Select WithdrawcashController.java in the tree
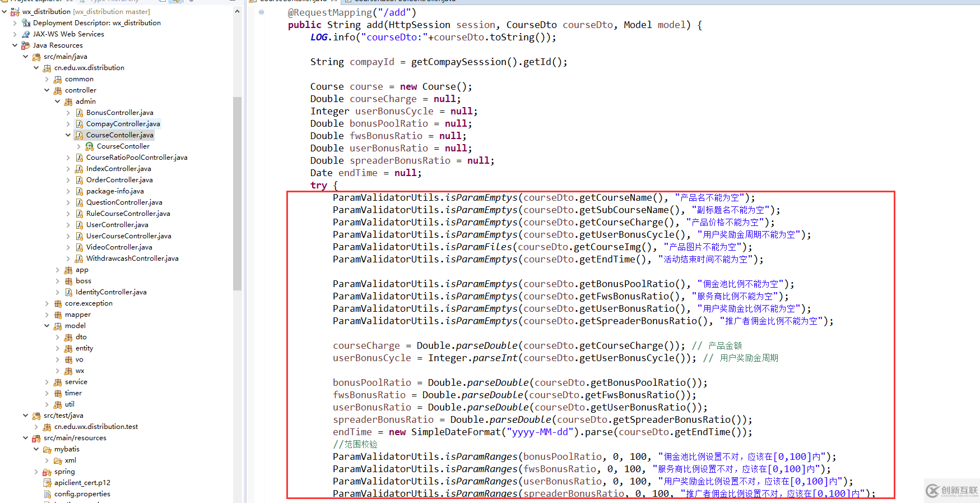 132,259
